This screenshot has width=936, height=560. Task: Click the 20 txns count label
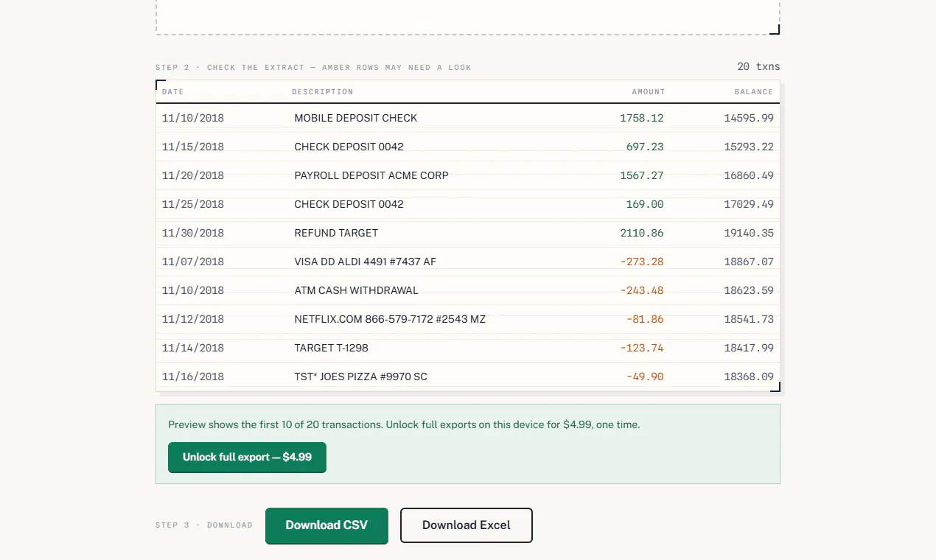(x=758, y=67)
